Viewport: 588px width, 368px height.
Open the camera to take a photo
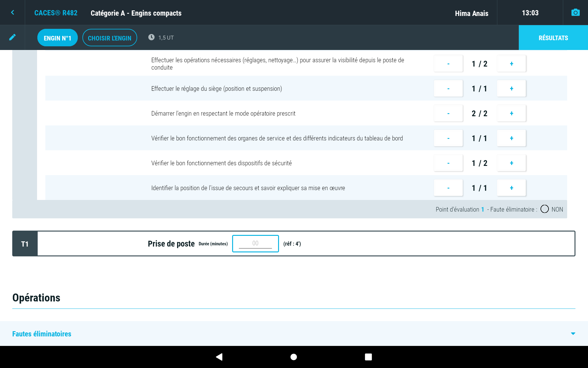(x=575, y=13)
